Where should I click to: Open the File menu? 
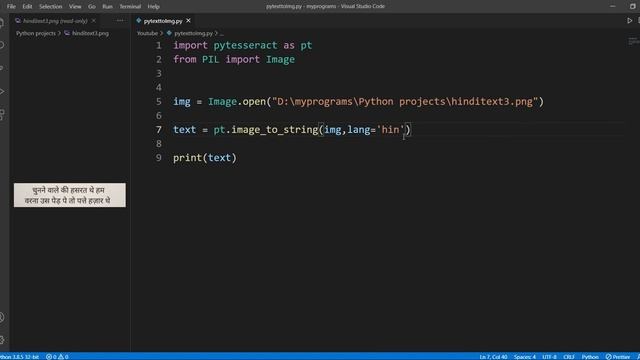point(11,7)
